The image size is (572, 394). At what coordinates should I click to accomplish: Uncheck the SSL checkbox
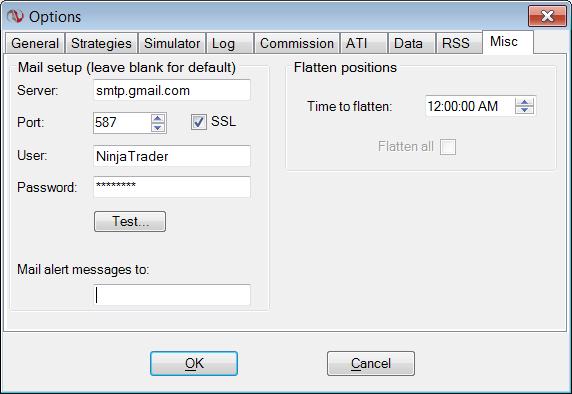(199, 122)
